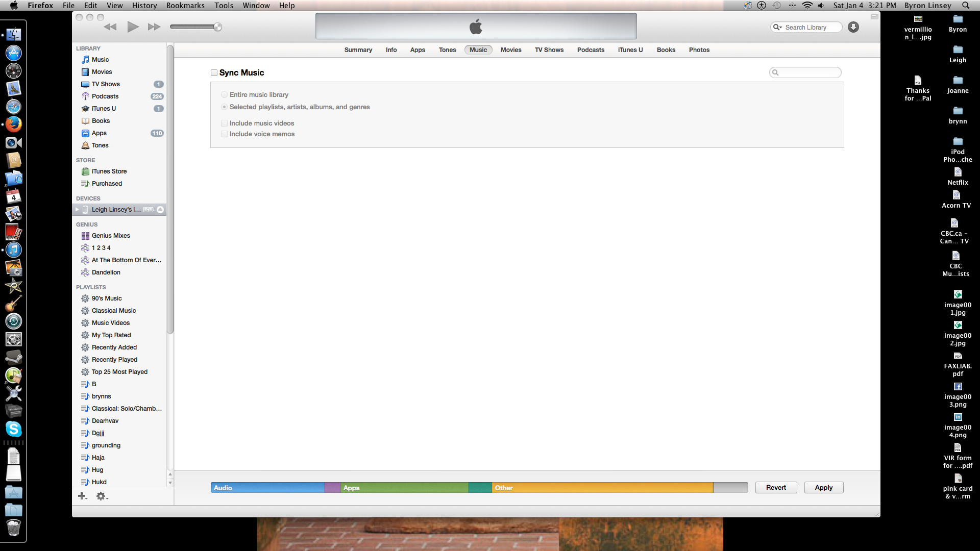Screen dimensions: 980x551
Task: Open the Byron Linsey user menu
Action: [927, 6]
